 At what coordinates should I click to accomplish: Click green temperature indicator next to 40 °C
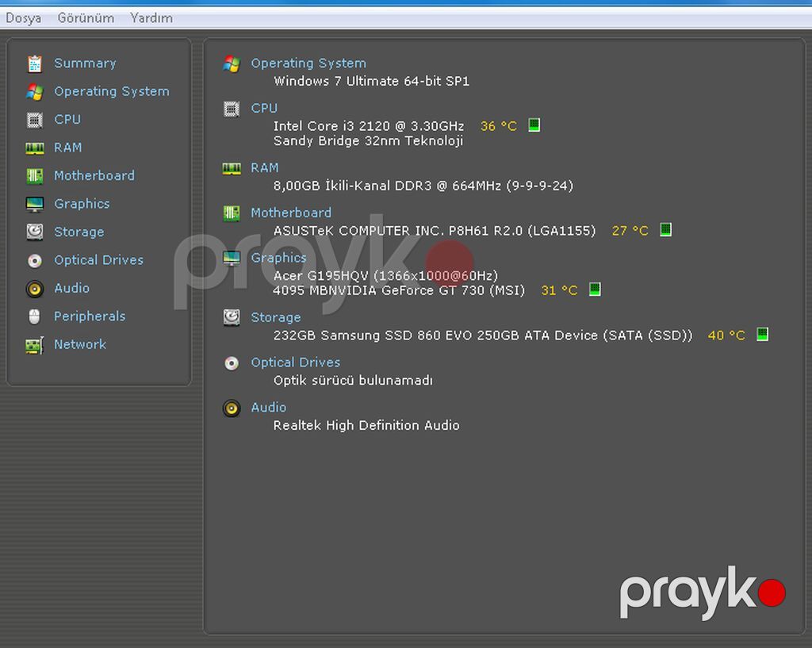[762, 334]
